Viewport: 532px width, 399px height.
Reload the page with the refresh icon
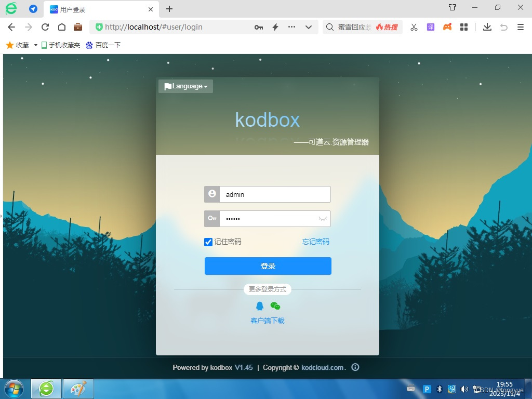click(x=45, y=27)
